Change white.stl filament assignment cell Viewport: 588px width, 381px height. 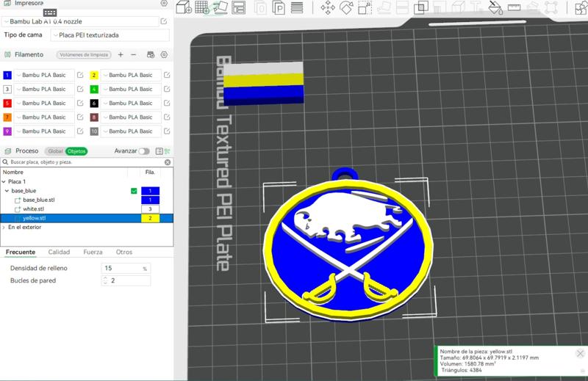(150, 209)
